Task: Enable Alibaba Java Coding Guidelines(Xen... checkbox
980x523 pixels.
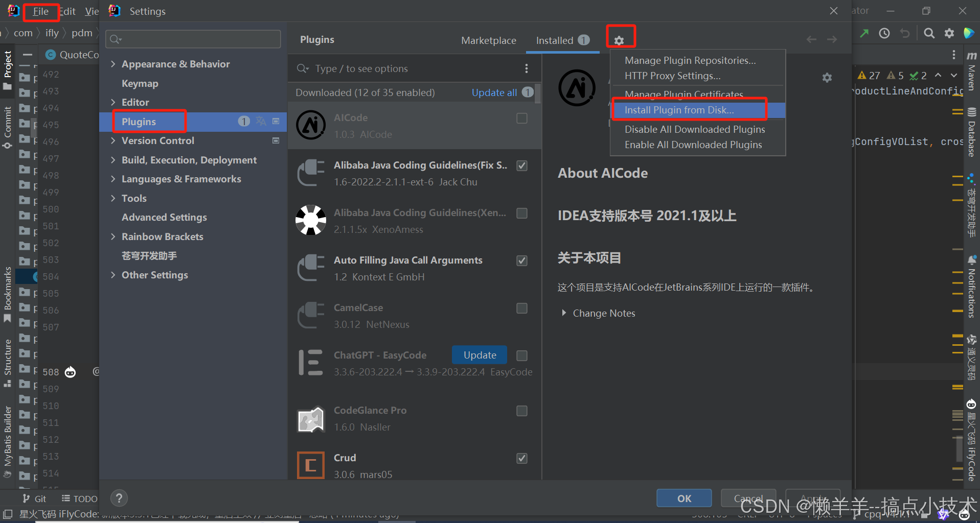Action: [522, 213]
